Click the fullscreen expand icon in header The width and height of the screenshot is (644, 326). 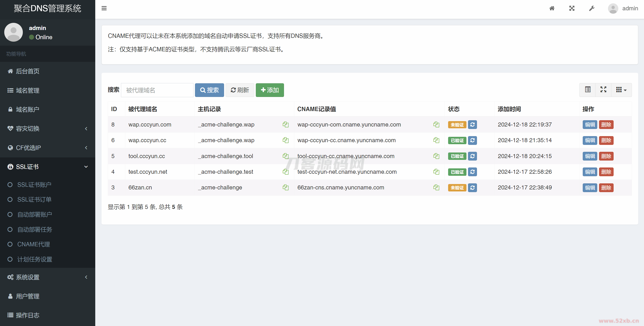[572, 8]
